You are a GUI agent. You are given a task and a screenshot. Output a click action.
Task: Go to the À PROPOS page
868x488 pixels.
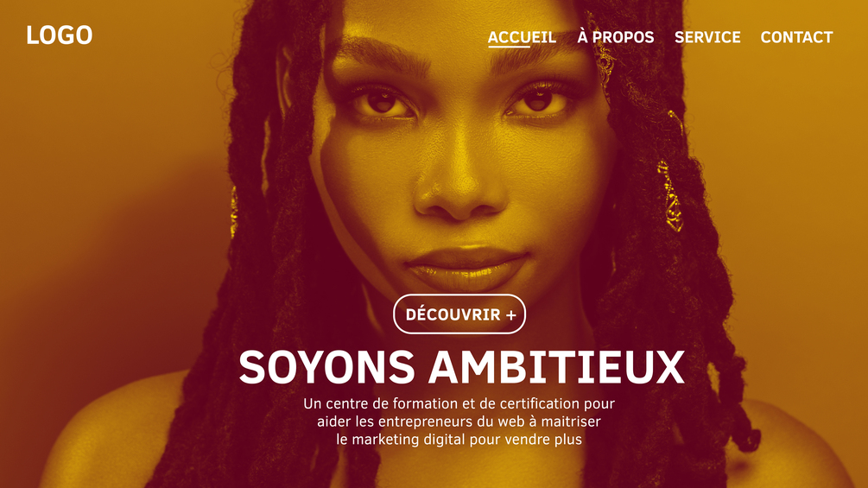616,36
